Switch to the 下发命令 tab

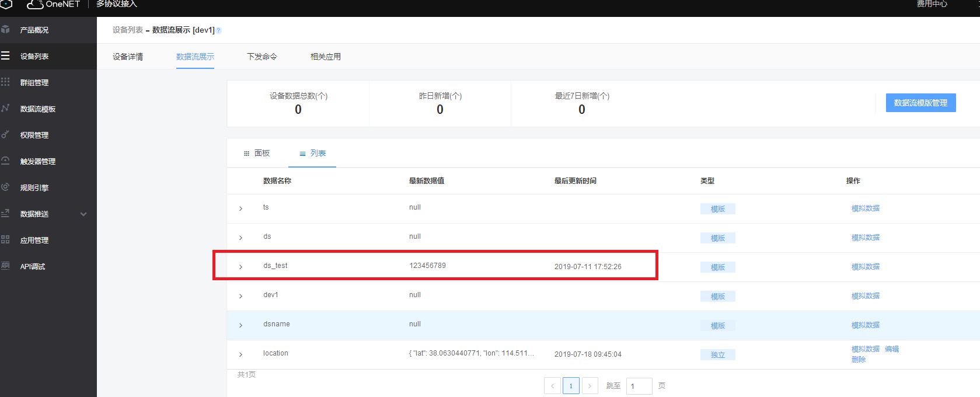pyautogui.click(x=262, y=57)
